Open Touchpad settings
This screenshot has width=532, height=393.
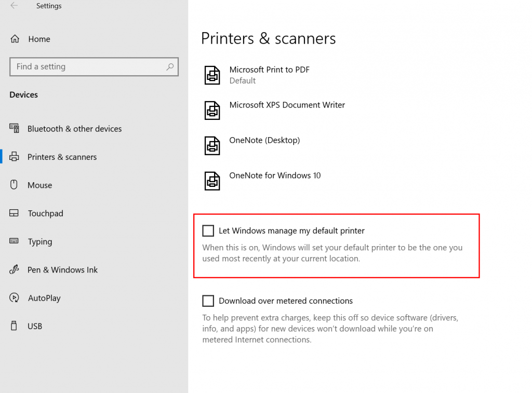point(46,213)
